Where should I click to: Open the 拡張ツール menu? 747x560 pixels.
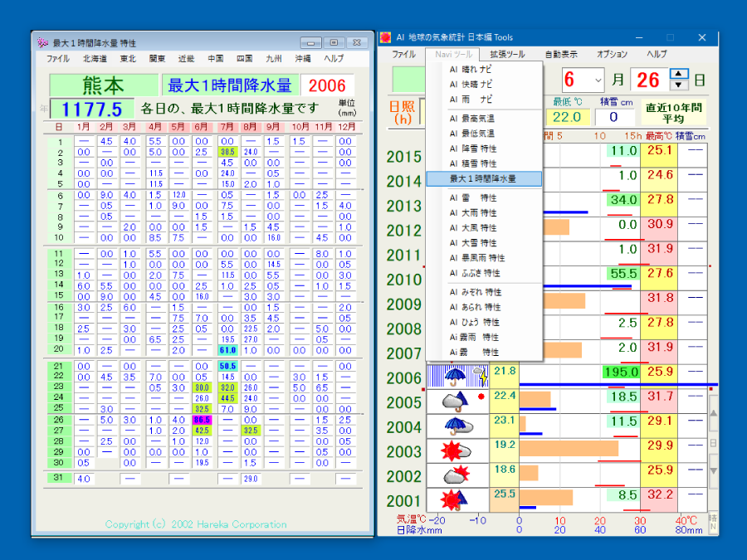506,54
